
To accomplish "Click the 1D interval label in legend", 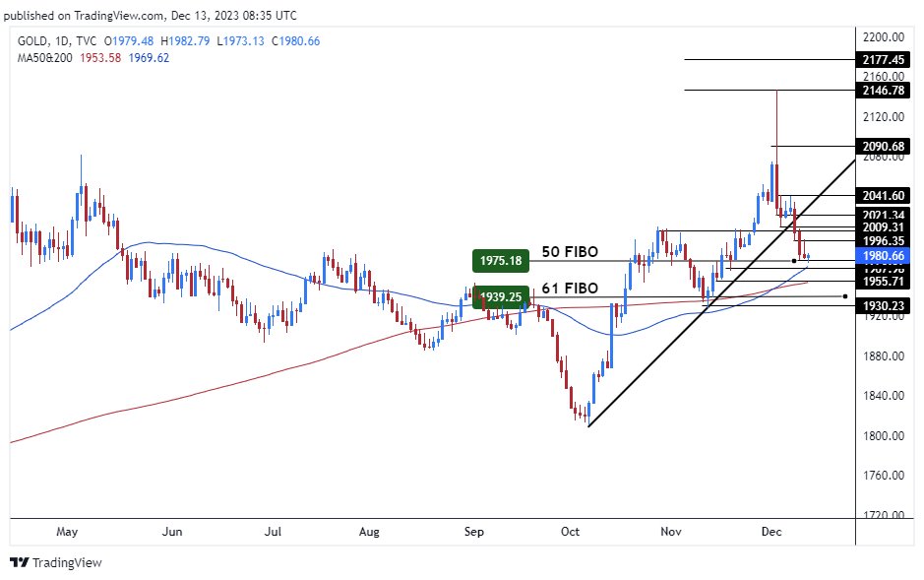I will click(62, 41).
